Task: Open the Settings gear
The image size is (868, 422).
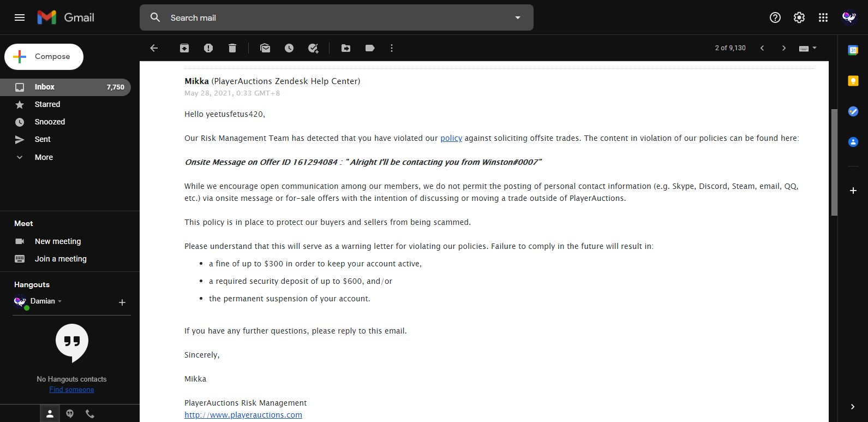Action: click(x=799, y=17)
